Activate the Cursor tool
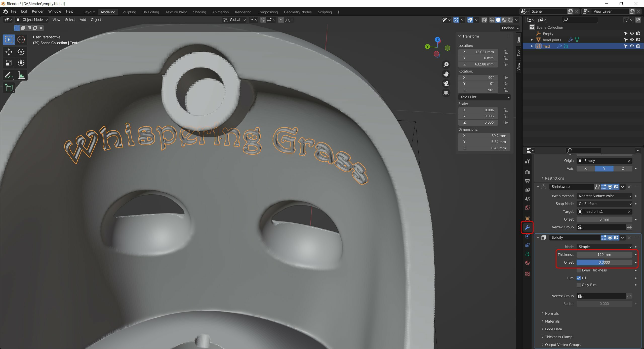Viewport: 644px width, 349px height. [21, 40]
